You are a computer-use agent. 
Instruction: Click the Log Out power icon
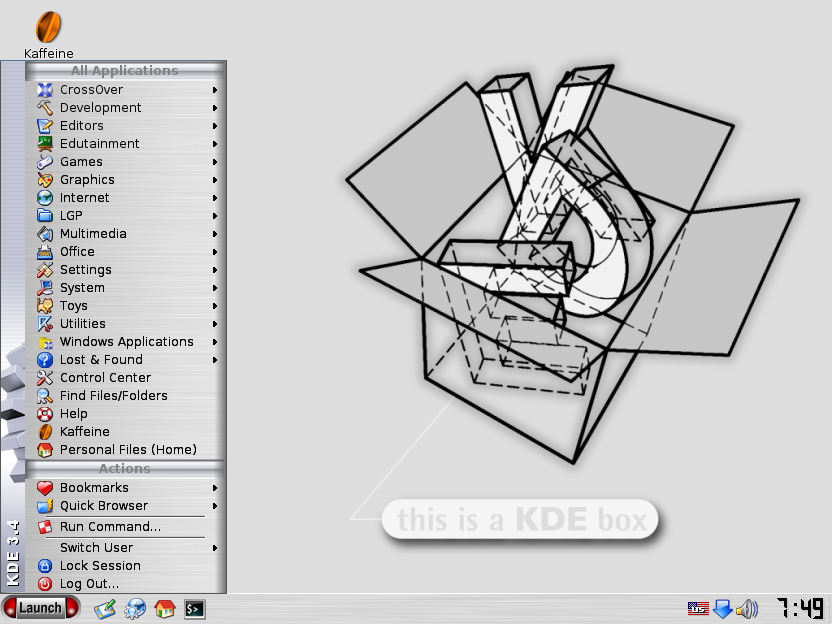click(x=45, y=584)
